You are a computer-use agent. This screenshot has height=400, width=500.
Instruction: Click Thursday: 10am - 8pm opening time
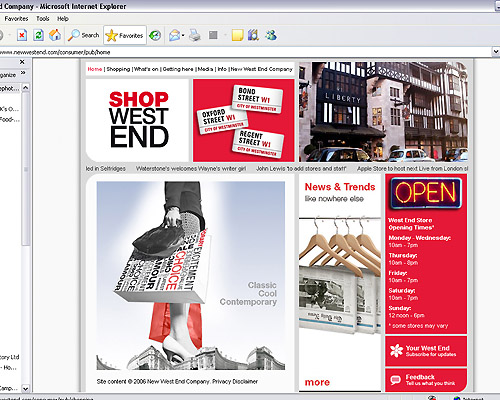coord(403,259)
